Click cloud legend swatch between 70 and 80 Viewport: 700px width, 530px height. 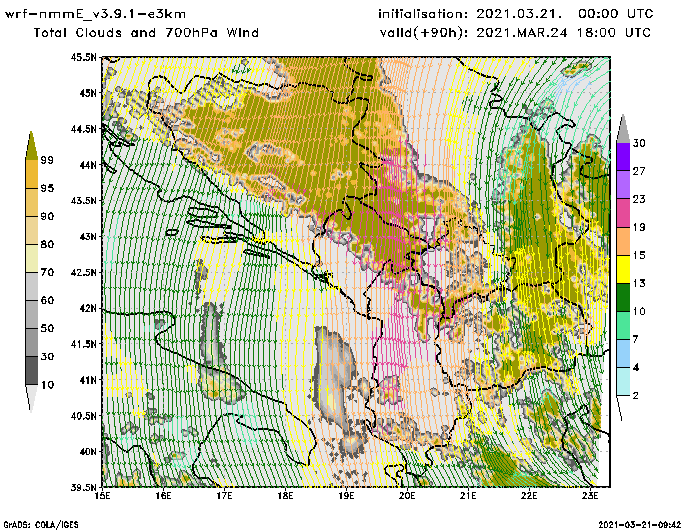click(x=32, y=259)
